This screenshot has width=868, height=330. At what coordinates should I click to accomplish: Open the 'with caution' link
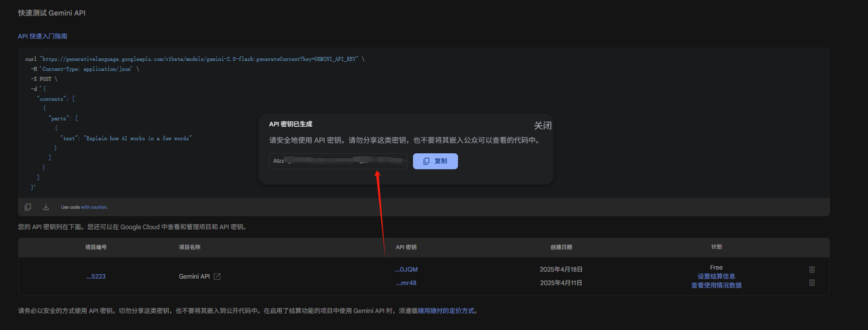coord(94,207)
